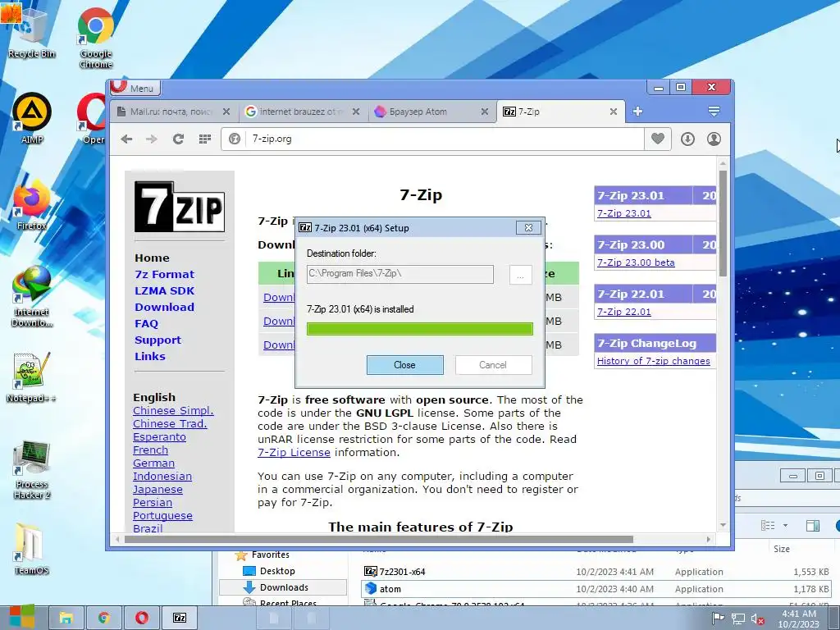Screen dimensions: 840x630
Task: Open a new tab with the plus button
Action: click(637, 112)
